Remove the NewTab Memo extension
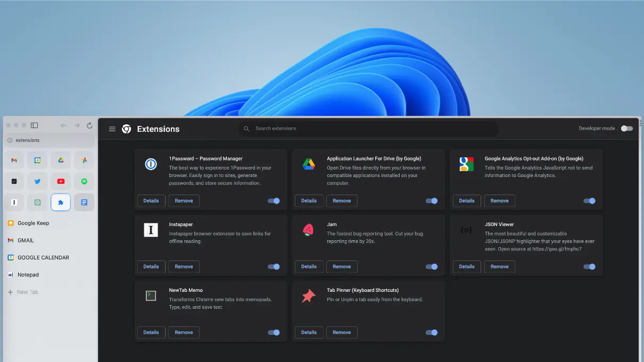The width and height of the screenshot is (644, 362). 184,332
